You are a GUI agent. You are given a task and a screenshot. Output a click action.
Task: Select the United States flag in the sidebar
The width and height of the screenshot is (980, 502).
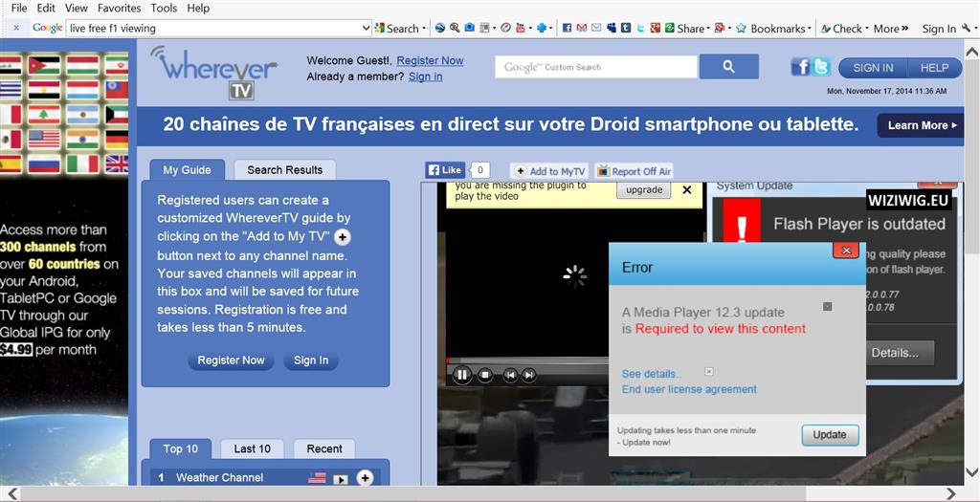(x=44, y=139)
